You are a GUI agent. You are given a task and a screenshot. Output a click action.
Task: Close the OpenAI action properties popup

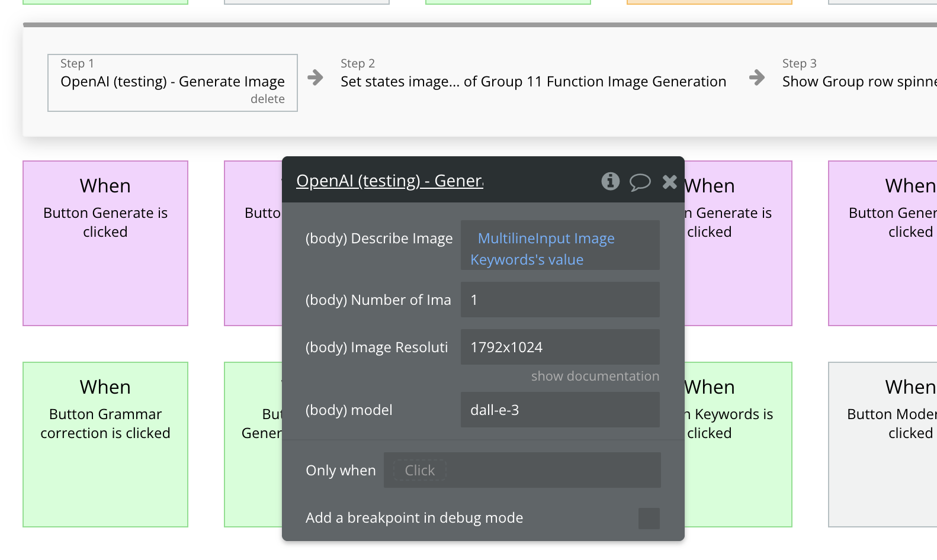click(669, 182)
